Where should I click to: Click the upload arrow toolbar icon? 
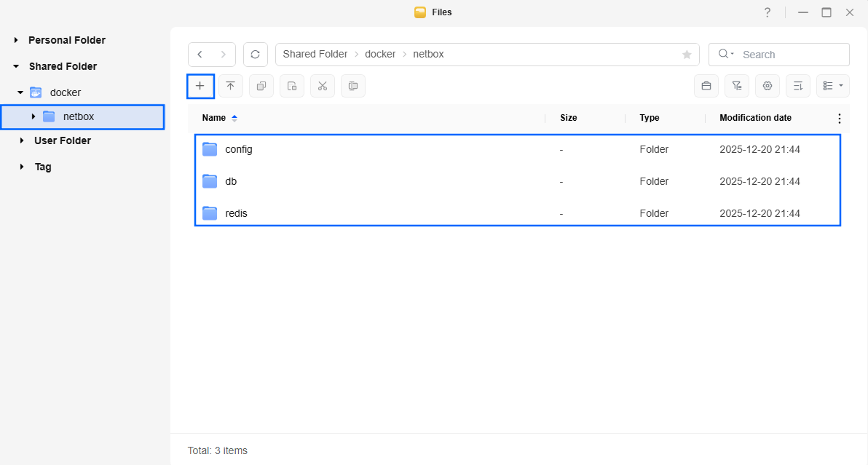coord(231,86)
